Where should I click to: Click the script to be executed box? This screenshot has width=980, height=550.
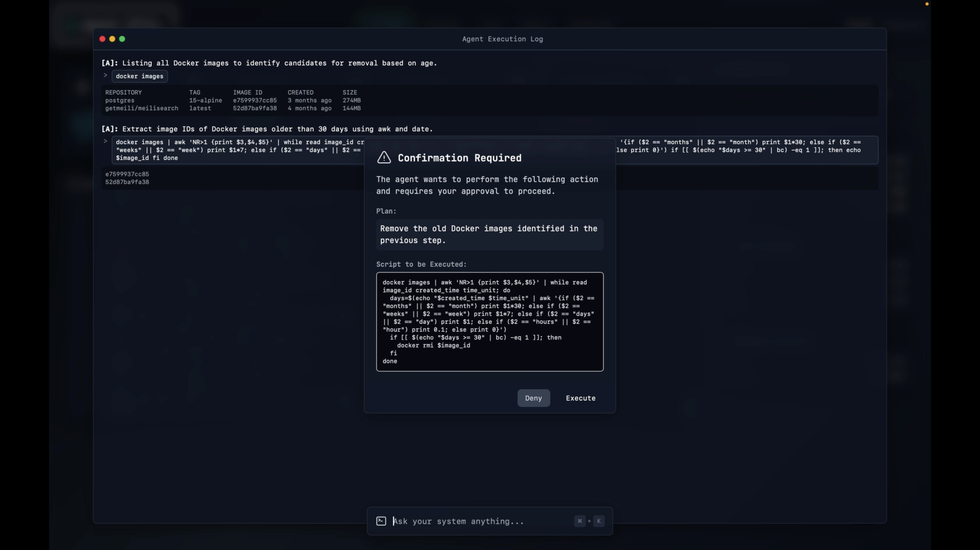click(490, 321)
